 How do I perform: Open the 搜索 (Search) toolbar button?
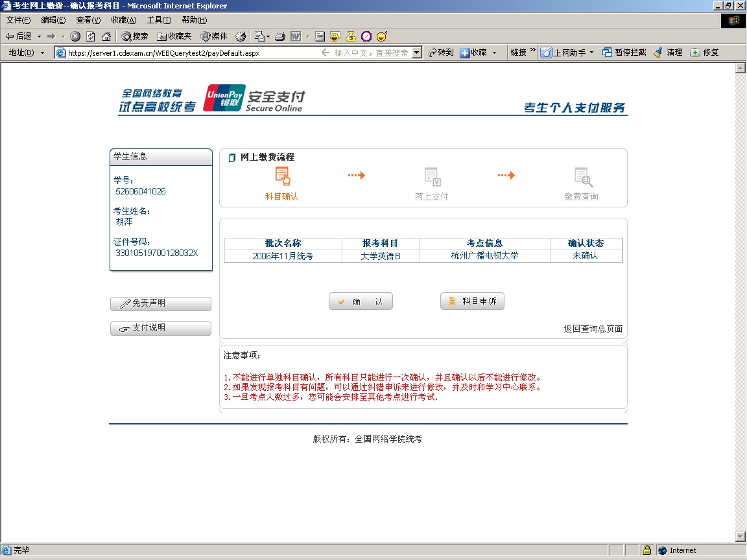click(x=135, y=36)
